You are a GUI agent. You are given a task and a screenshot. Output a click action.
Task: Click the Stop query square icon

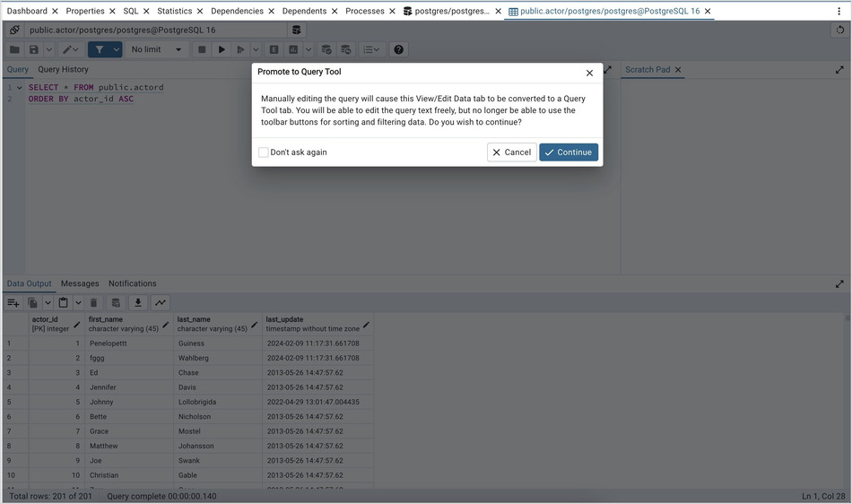click(x=202, y=50)
